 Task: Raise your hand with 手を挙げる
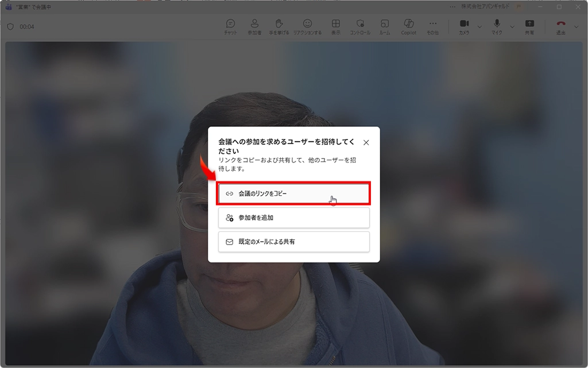(279, 27)
